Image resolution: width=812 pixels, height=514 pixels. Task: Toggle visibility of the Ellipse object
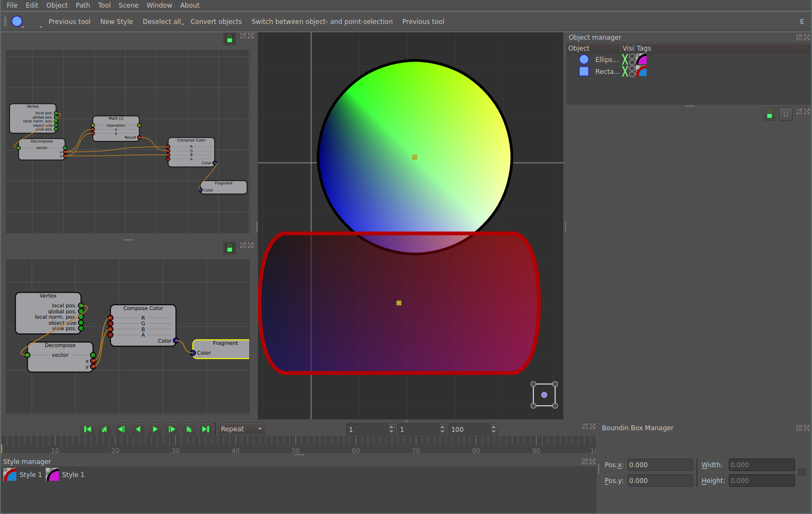coord(625,59)
